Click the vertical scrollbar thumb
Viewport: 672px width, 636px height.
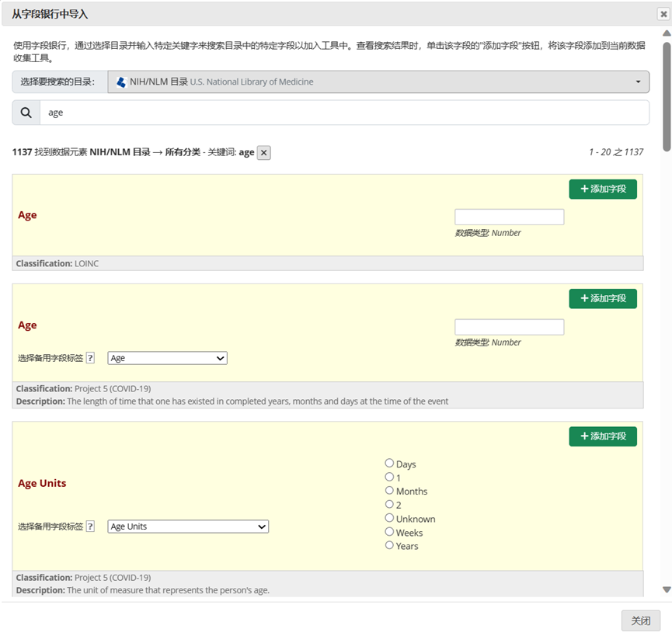(667, 96)
